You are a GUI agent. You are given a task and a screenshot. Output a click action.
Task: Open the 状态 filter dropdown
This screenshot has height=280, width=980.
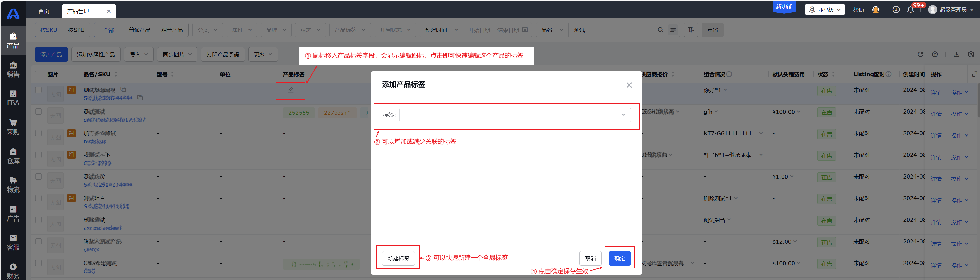click(x=310, y=30)
